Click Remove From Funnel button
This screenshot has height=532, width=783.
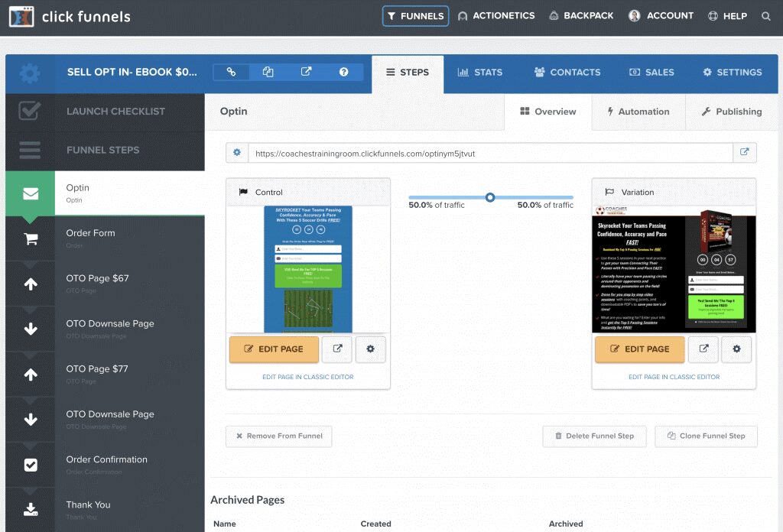[278, 436]
